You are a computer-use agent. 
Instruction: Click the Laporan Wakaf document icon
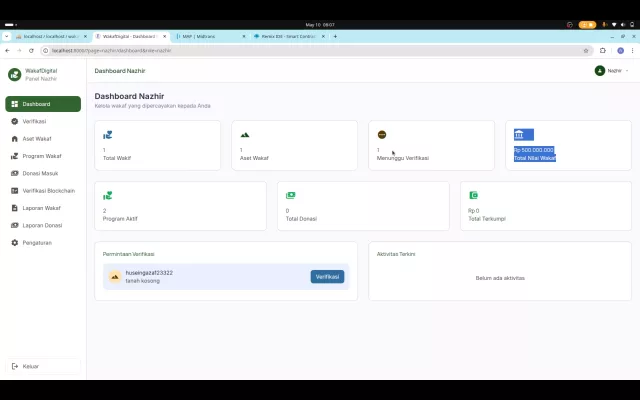click(x=15, y=208)
